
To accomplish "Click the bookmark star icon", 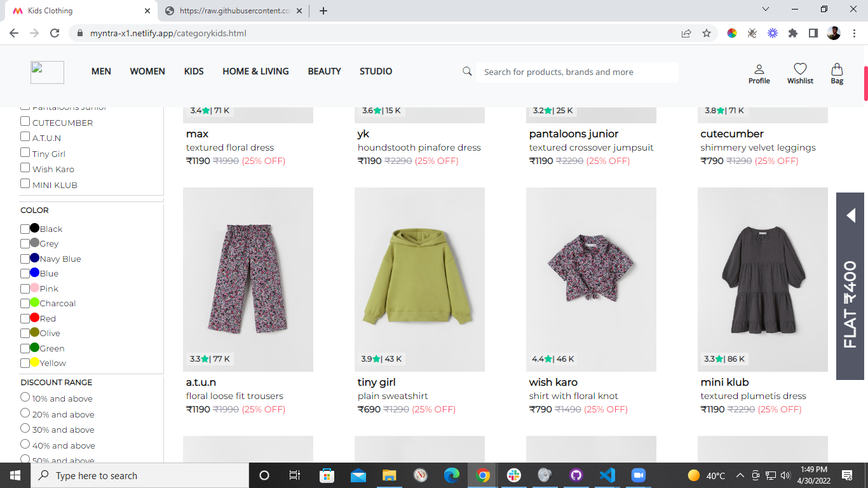I will point(707,34).
